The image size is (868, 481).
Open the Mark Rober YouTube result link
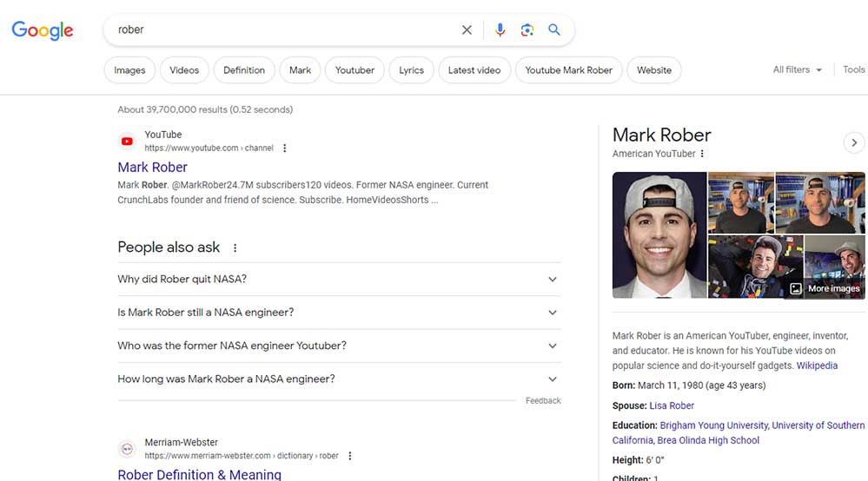[x=152, y=167]
